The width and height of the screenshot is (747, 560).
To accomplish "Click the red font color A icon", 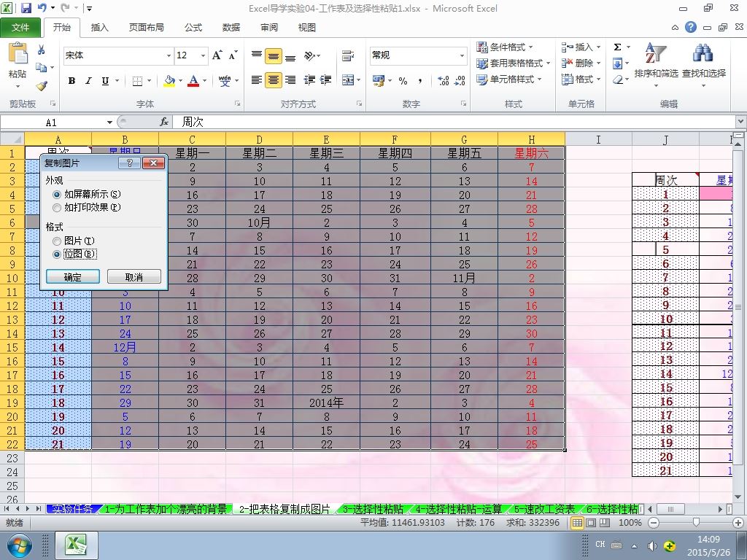I will pyautogui.click(x=193, y=80).
